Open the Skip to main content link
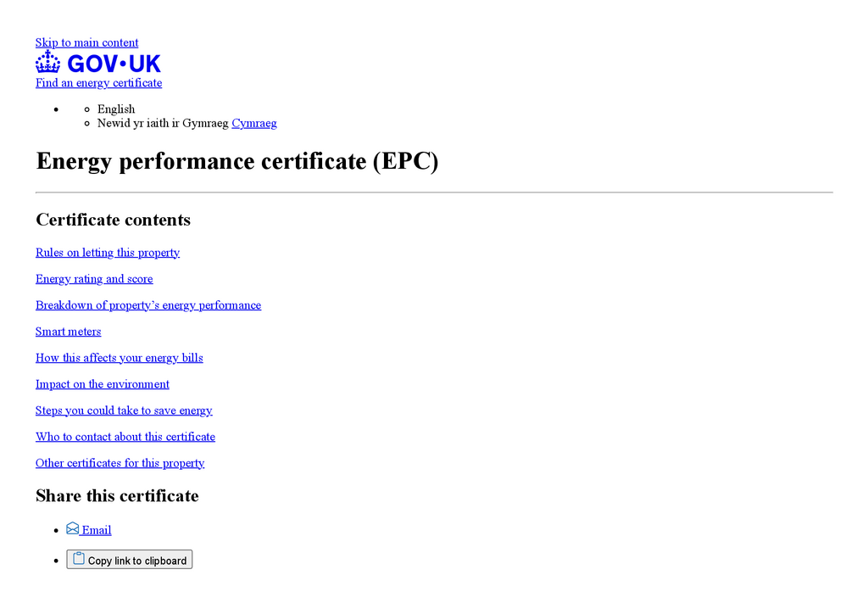This screenshot has width=868, height=614. (x=86, y=42)
